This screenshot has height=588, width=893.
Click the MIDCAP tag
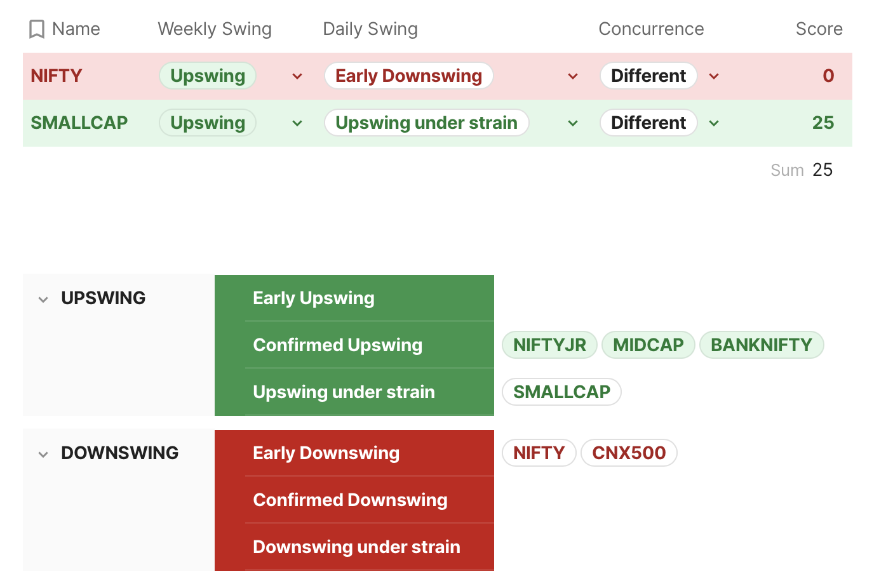point(648,345)
